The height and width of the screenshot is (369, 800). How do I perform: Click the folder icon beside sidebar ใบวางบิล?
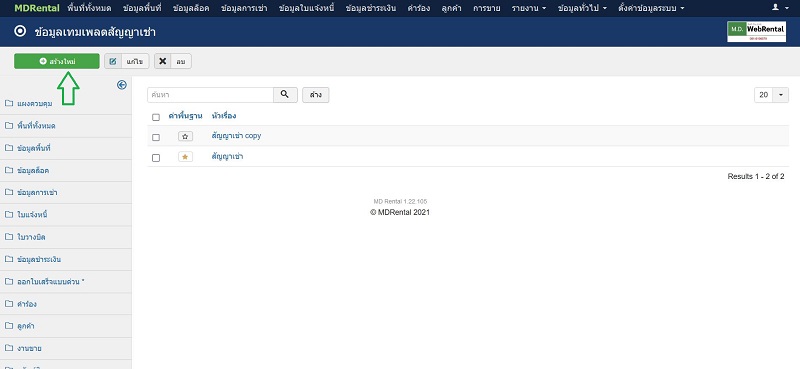pos(9,237)
